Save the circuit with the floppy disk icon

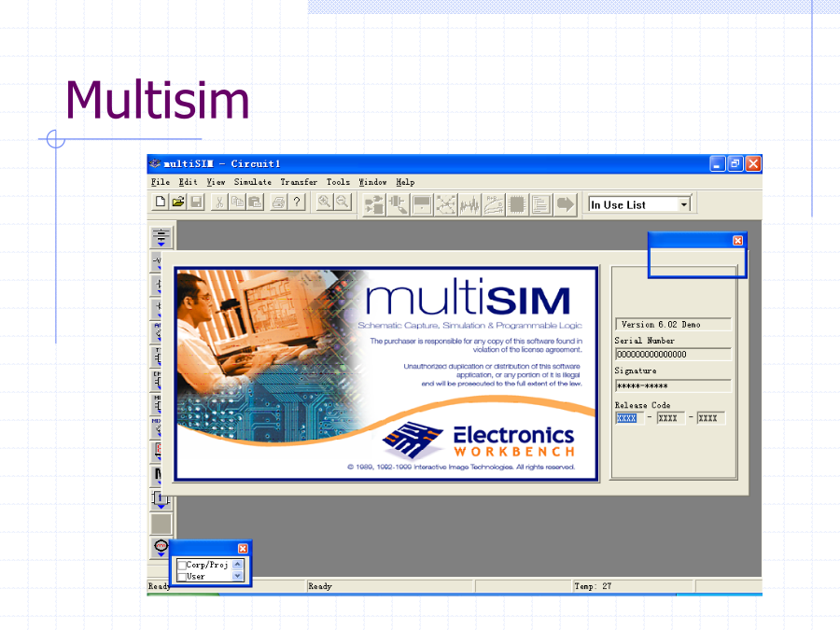197,202
